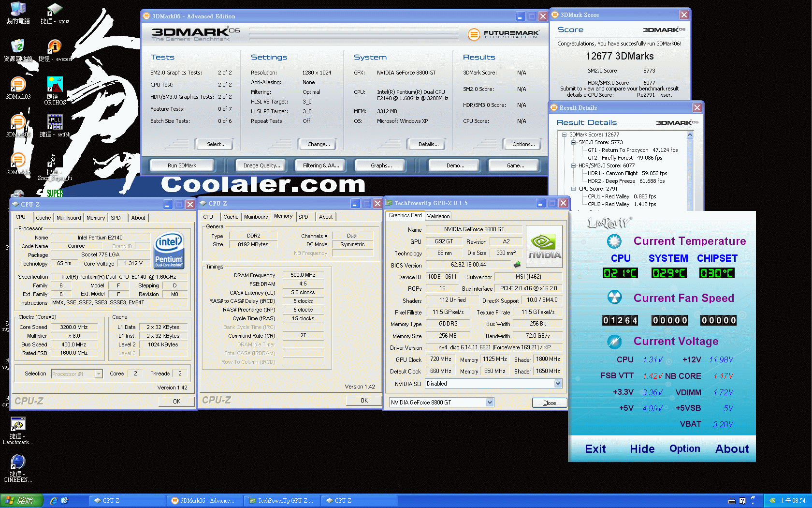
Task: Click scroll-up arrow in Result Details list
Action: [690, 135]
